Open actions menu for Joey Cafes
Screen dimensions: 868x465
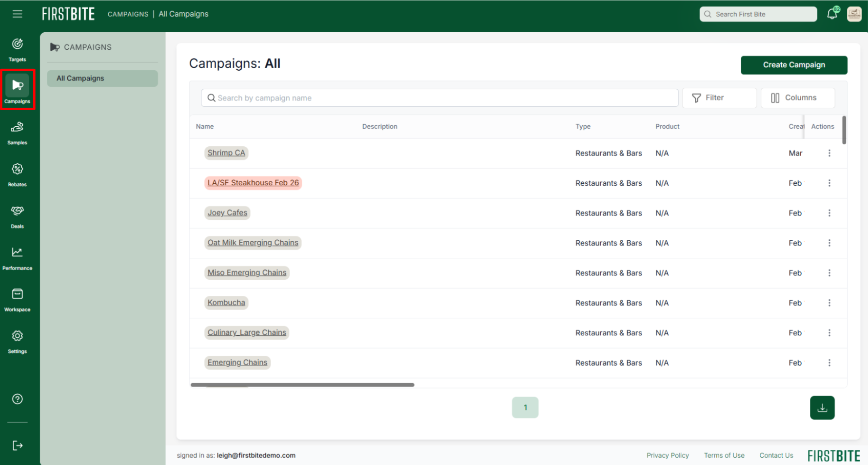(x=829, y=213)
